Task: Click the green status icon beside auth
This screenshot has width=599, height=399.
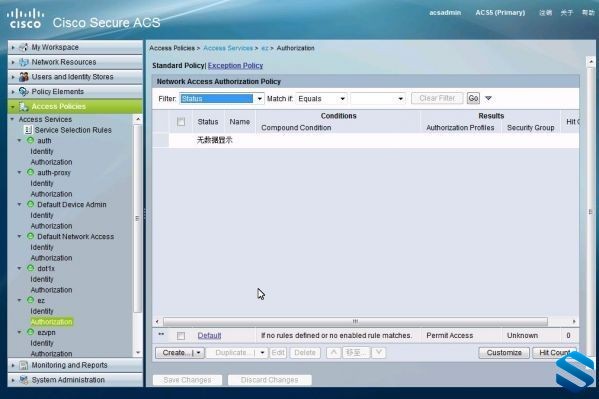Action: [x=31, y=140]
